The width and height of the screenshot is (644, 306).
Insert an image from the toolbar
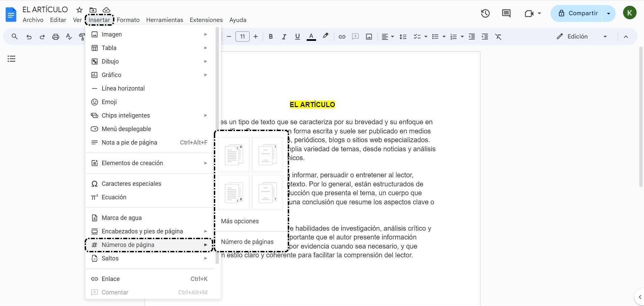click(369, 36)
